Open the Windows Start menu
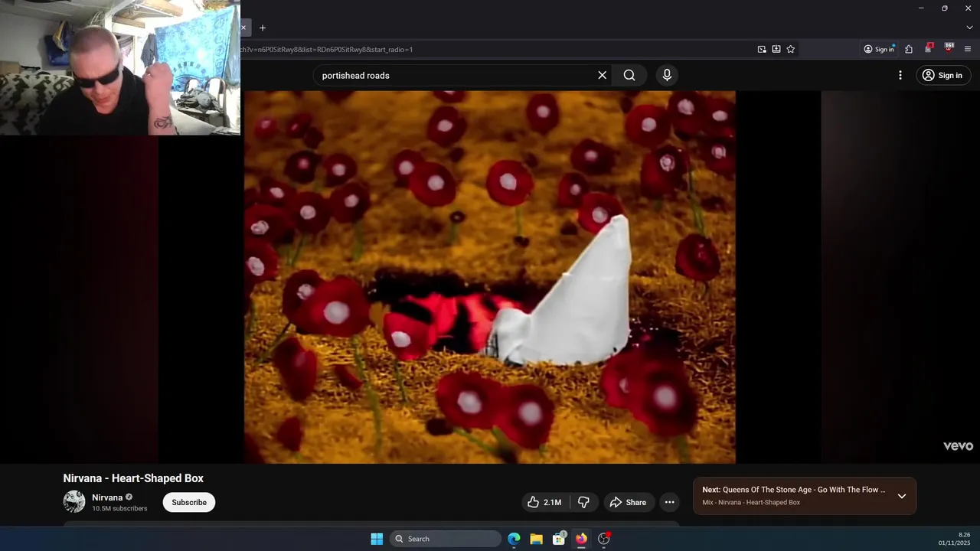 tap(377, 539)
